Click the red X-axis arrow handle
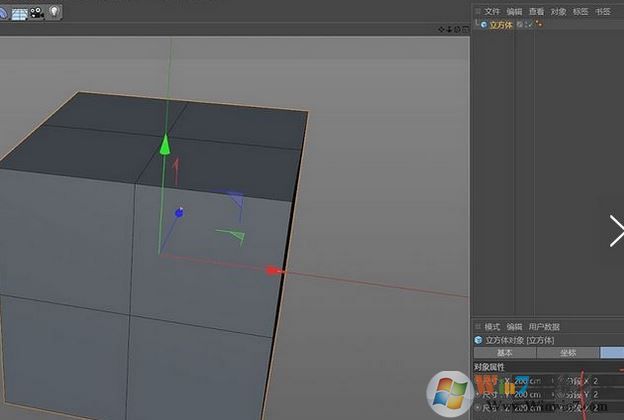Screen dimensions: 624x420 pos(273,270)
